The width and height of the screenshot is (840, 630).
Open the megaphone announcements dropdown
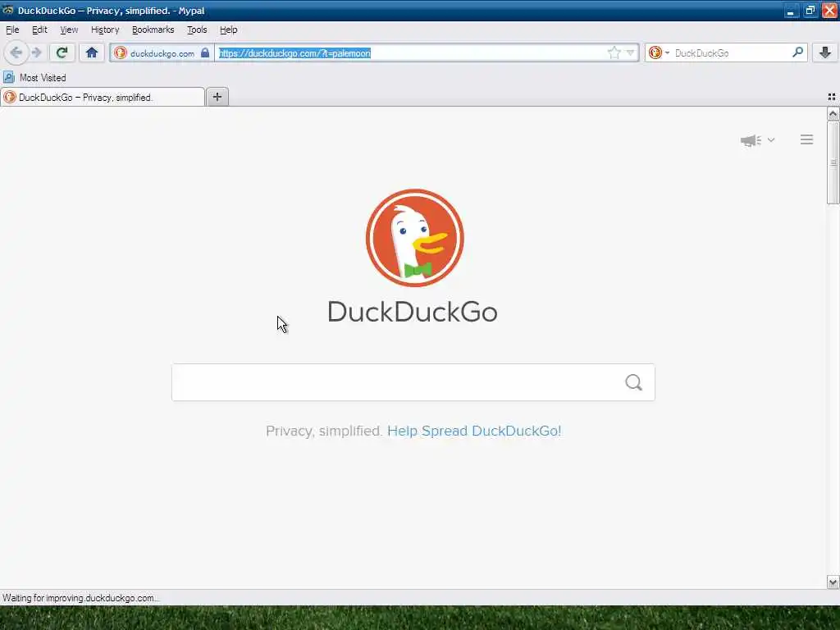757,140
